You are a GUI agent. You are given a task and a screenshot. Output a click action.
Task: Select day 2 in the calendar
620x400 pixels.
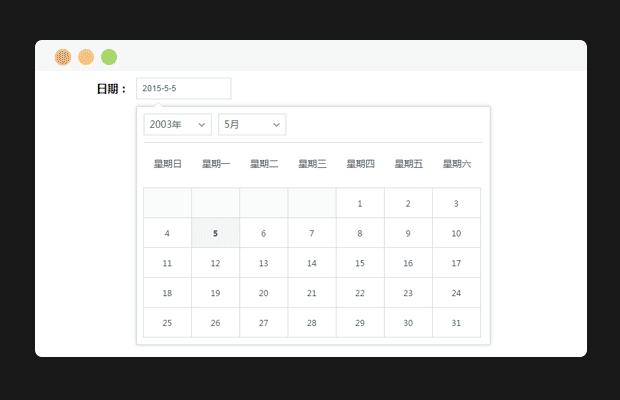tap(408, 203)
